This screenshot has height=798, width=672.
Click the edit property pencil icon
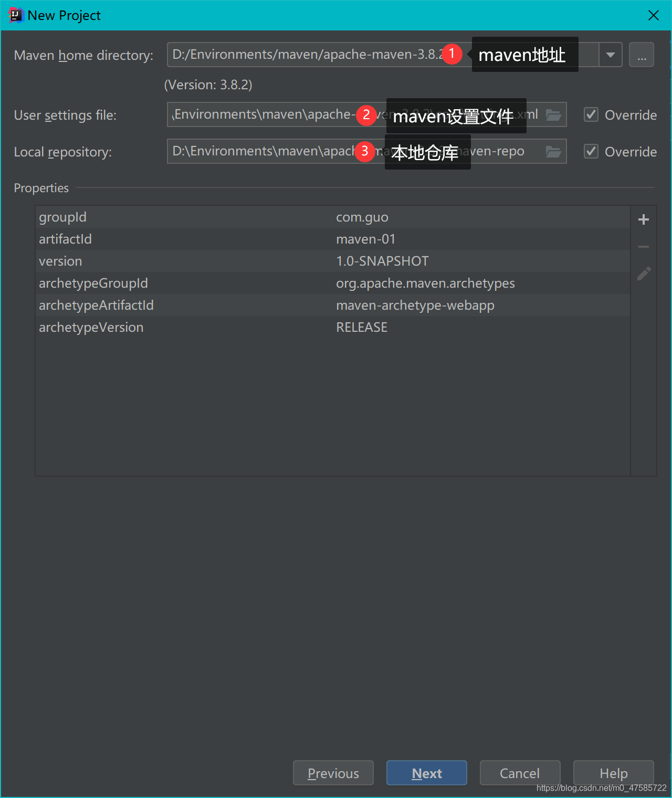pyautogui.click(x=644, y=274)
